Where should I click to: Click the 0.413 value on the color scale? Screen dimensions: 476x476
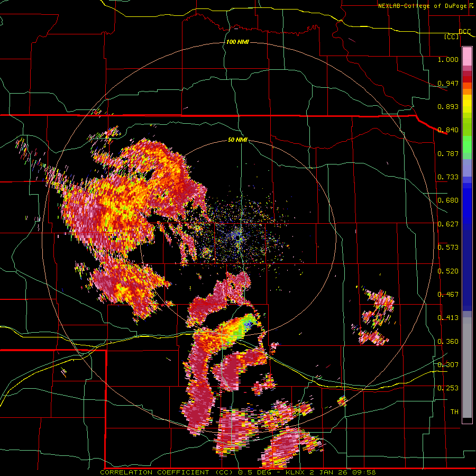[448, 318]
